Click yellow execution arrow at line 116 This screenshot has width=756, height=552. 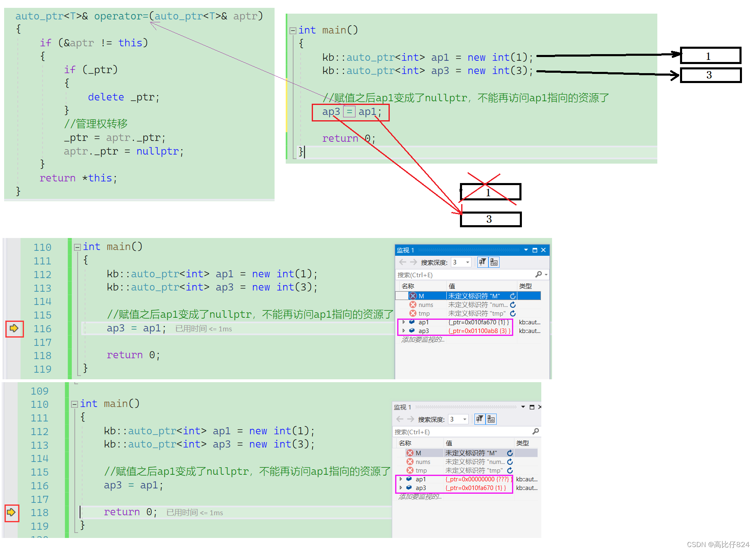coord(14,328)
